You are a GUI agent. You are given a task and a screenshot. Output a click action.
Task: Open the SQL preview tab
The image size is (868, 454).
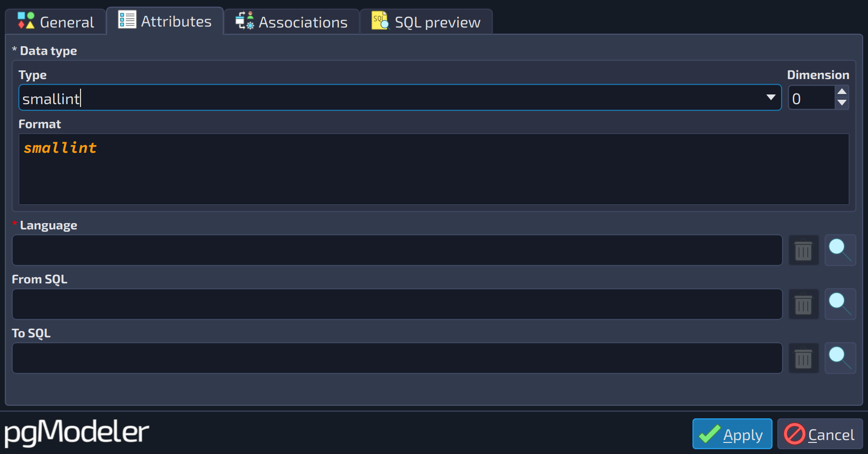[x=426, y=22]
